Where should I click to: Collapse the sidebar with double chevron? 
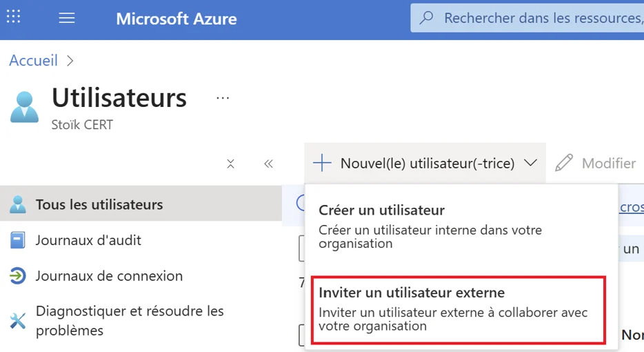[268, 164]
